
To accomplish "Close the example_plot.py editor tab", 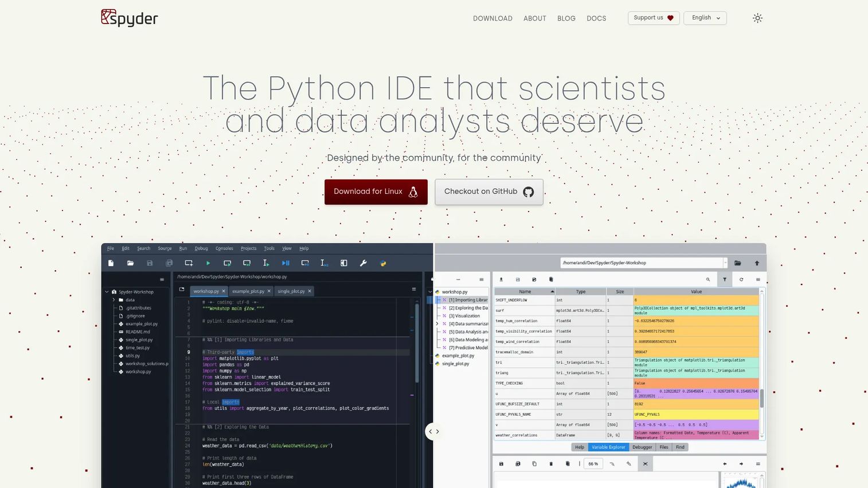I will pyautogui.click(x=269, y=291).
